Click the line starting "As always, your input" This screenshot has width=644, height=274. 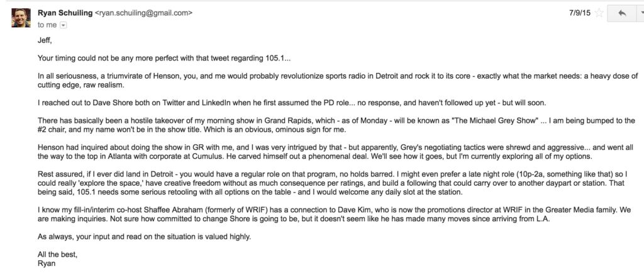tap(144, 237)
